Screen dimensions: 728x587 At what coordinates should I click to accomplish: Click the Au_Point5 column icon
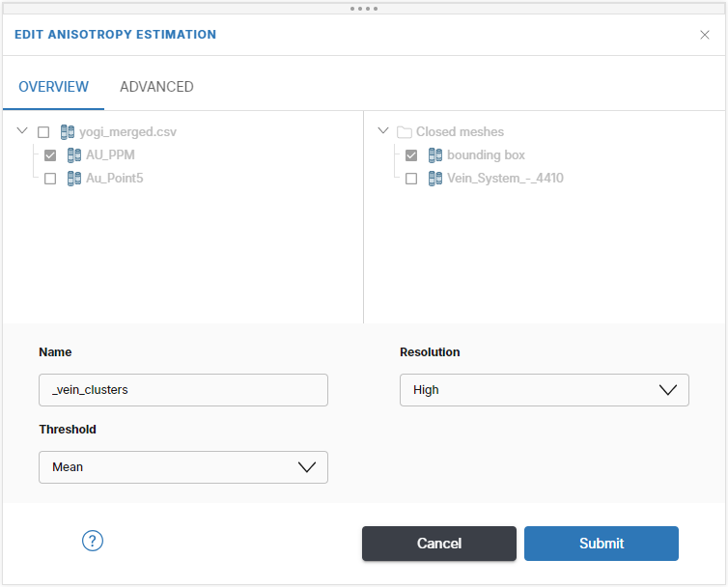tap(74, 179)
